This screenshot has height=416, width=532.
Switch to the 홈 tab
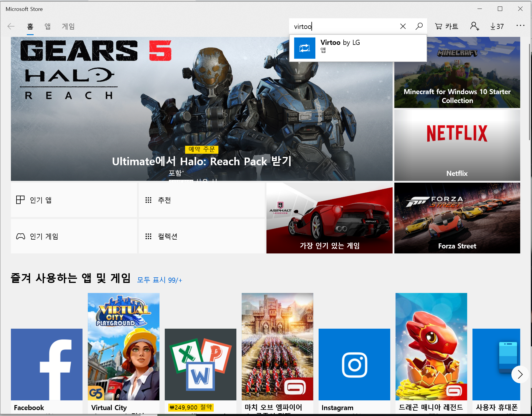click(x=30, y=27)
